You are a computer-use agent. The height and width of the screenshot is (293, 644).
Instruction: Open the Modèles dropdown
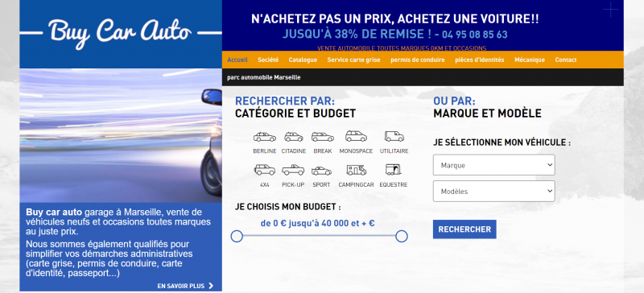pos(493,191)
